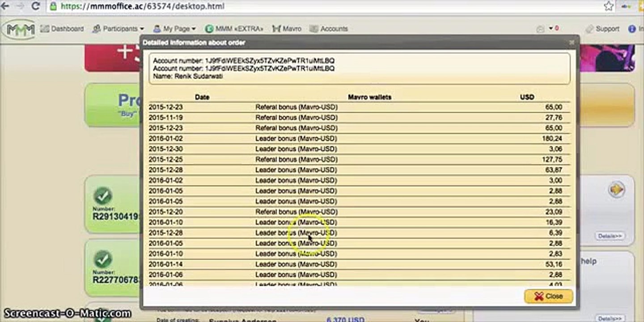Click the blue information icon

click(x=632, y=29)
